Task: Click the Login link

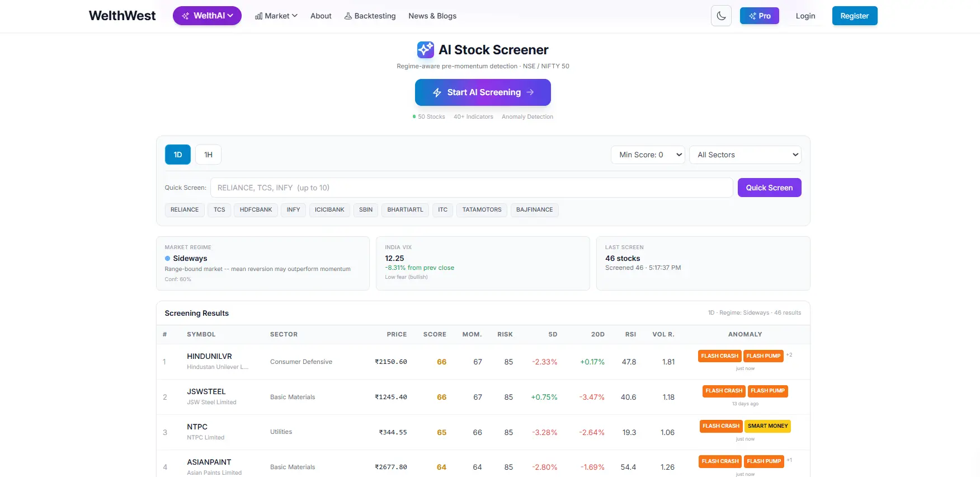Action: coord(805,16)
